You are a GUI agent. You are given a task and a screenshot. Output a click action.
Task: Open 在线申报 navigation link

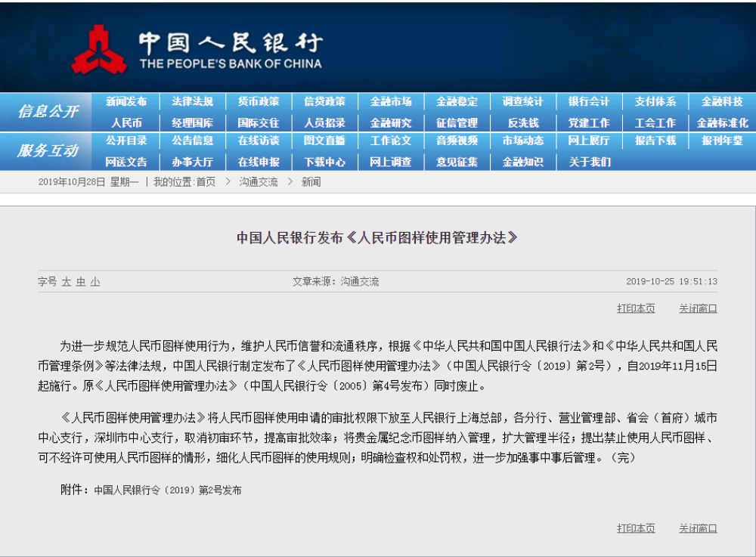pos(259,162)
